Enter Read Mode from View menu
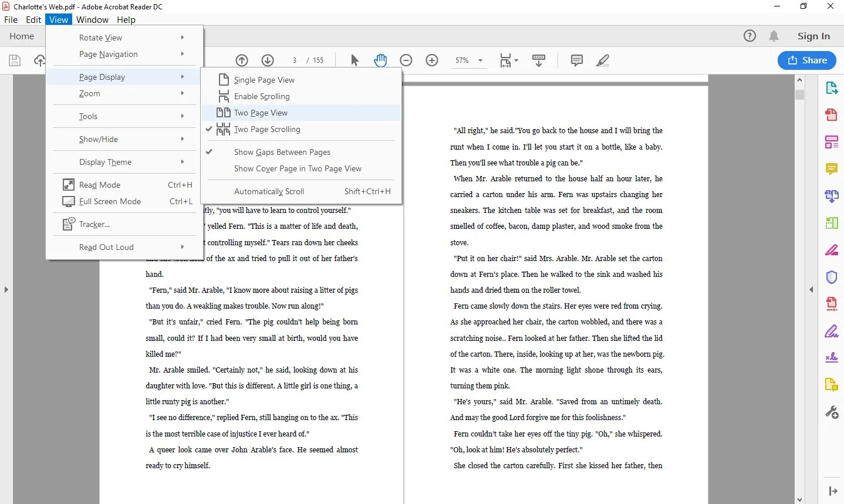Image resolution: width=844 pixels, height=504 pixels. (x=124, y=185)
